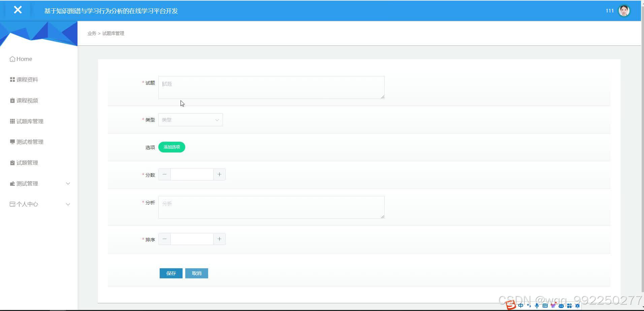Increase the 排序 value with plus
The image size is (644, 311).
point(219,239)
